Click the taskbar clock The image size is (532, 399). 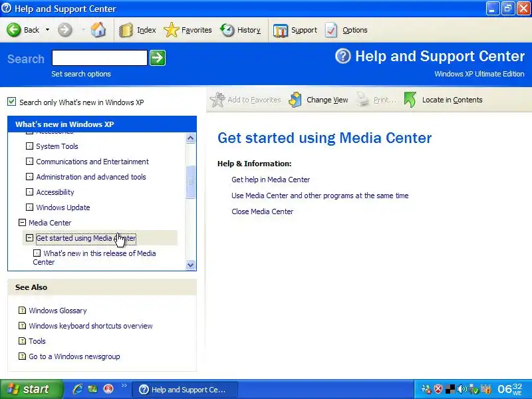point(509,389)
